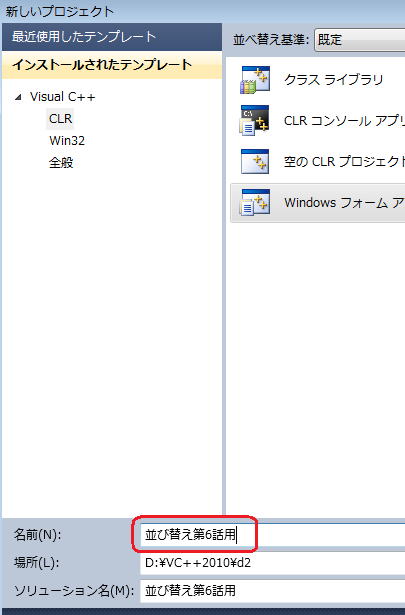Click the クラス ライブラリ template label

click(x=334, y=80)
